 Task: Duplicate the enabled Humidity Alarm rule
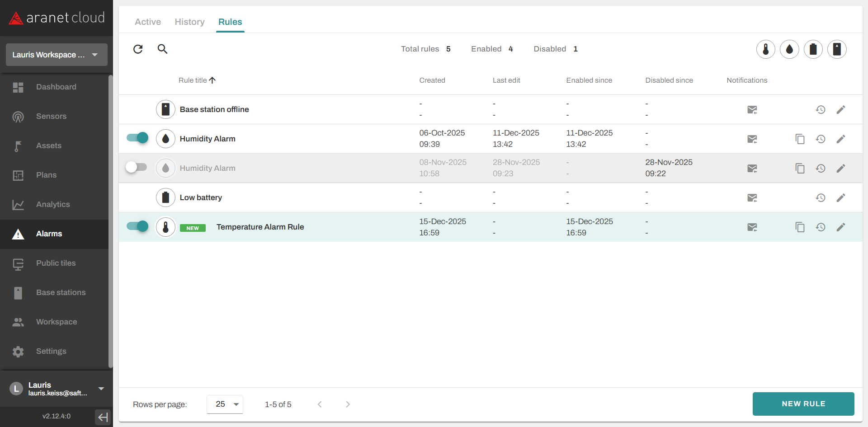(800, 139)
